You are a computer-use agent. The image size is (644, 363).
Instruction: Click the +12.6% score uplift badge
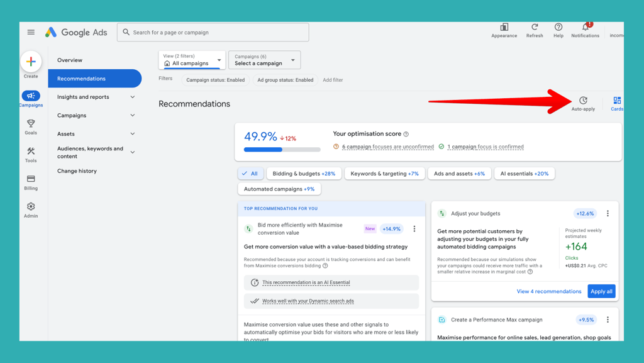tap(585, 213)
